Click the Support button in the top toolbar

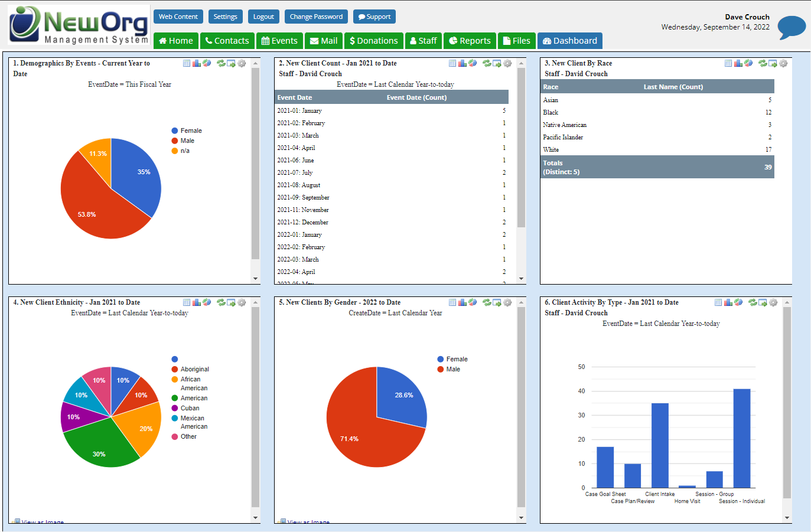(374, 17)
